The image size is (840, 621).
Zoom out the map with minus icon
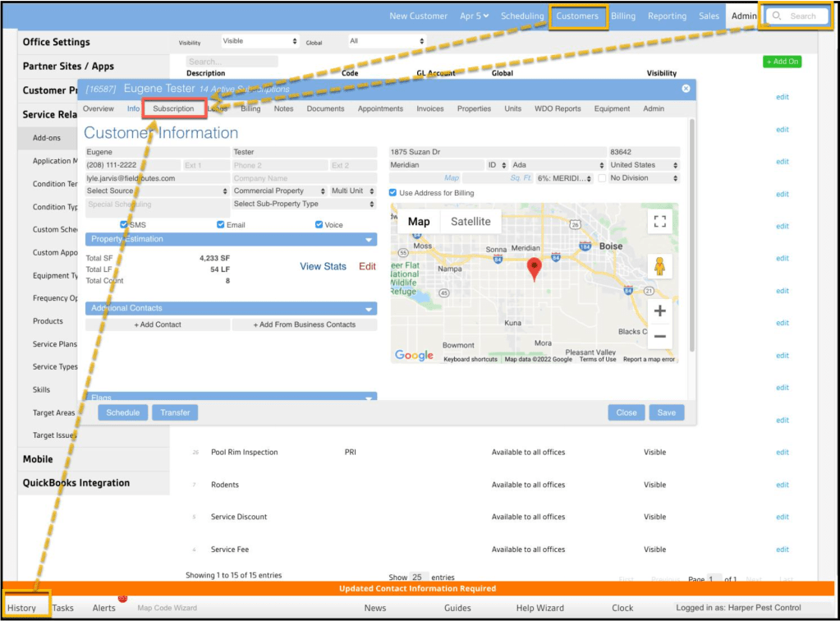click(659, 336)
